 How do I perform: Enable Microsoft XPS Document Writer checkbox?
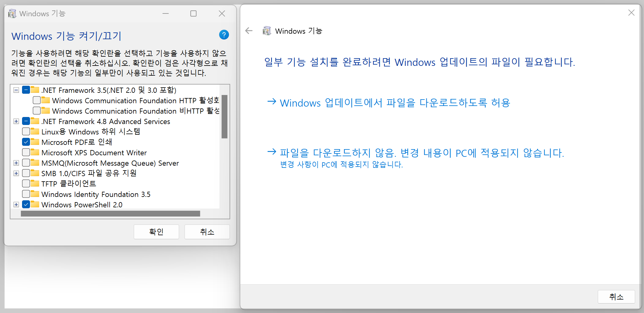click(26, 153)
